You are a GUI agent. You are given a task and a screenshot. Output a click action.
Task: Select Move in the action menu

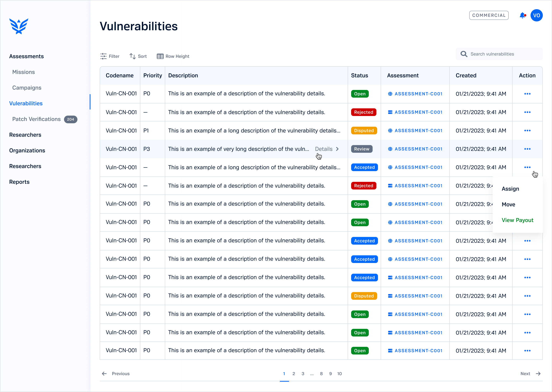[508, 204]
